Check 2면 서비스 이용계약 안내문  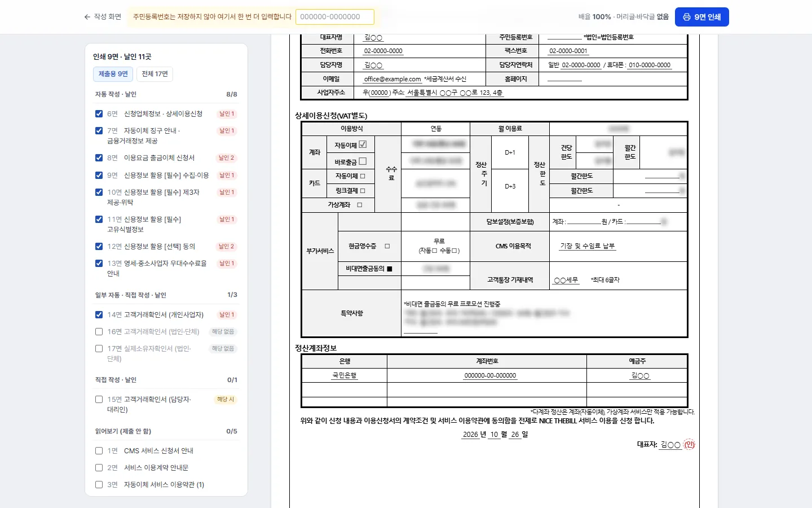[x=99, y=468]
